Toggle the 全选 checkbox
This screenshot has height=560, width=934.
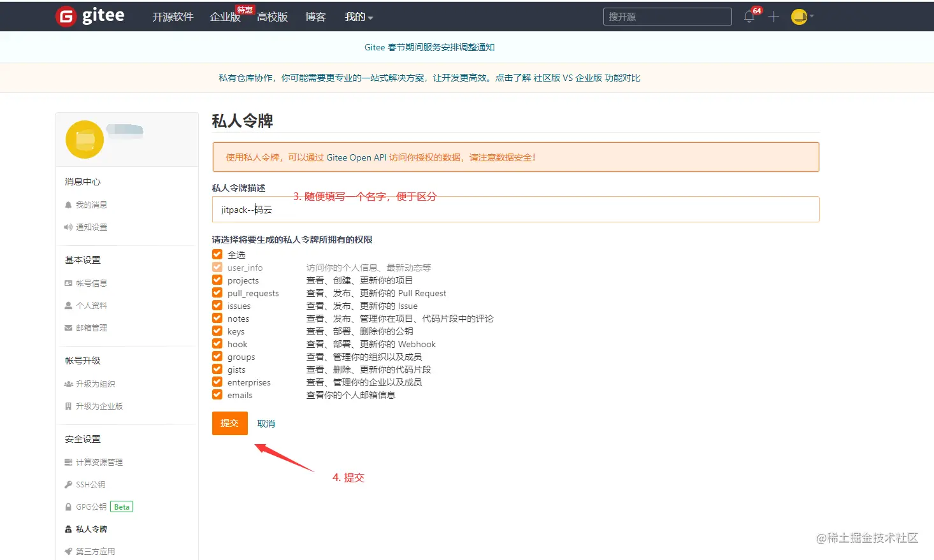tap(217, 254)
